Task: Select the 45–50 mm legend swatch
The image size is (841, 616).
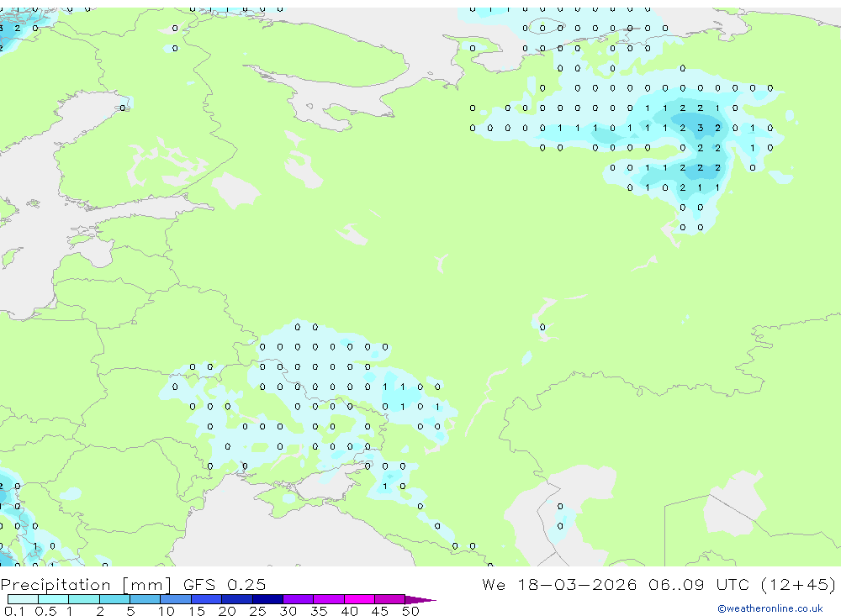Action: coord(389,599)
